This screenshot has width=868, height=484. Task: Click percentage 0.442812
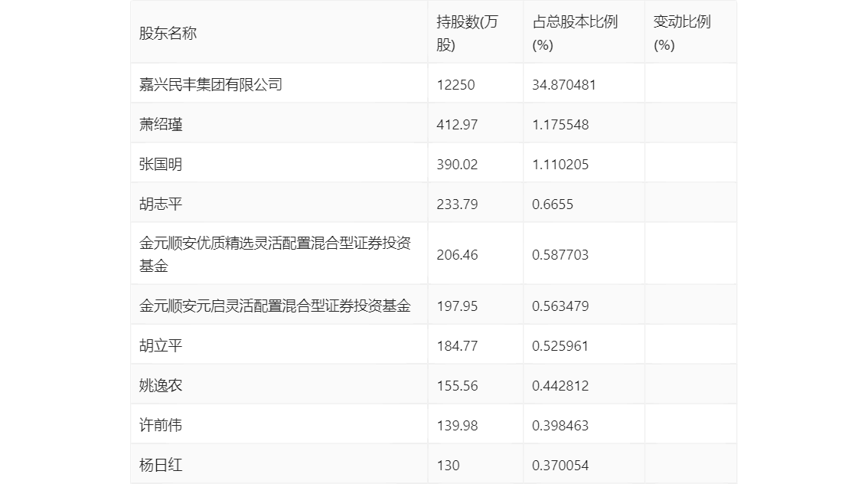click(560, 386)
